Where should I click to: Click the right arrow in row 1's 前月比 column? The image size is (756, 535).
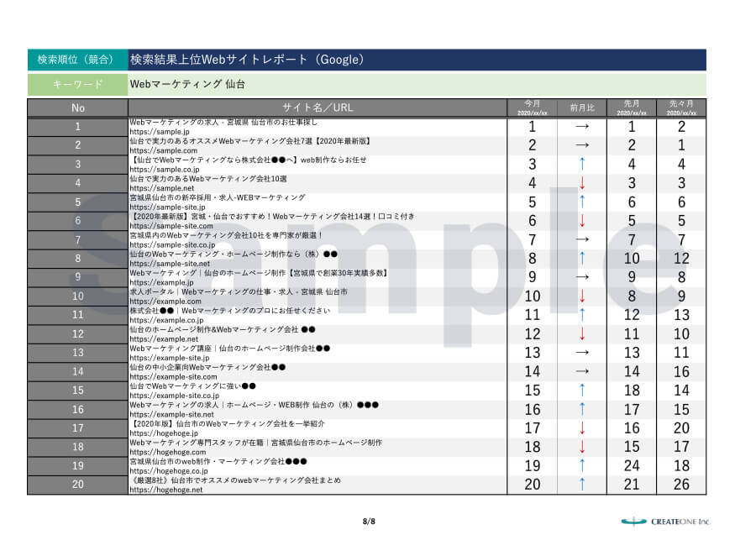(x=580, y=128)
